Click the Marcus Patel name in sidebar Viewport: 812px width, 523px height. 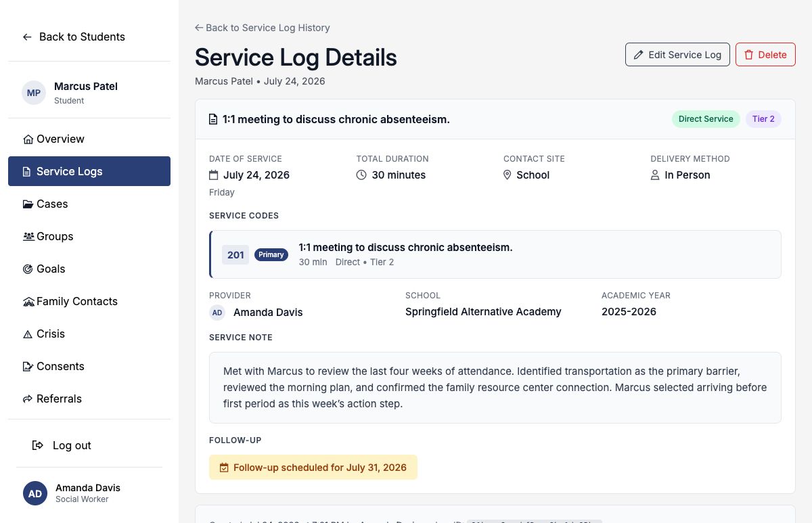point(86,87)
